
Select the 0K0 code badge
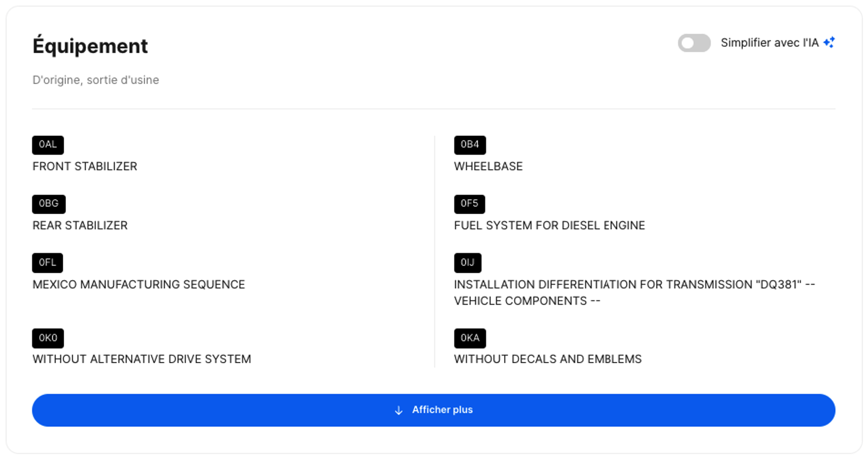coord(48,338)
